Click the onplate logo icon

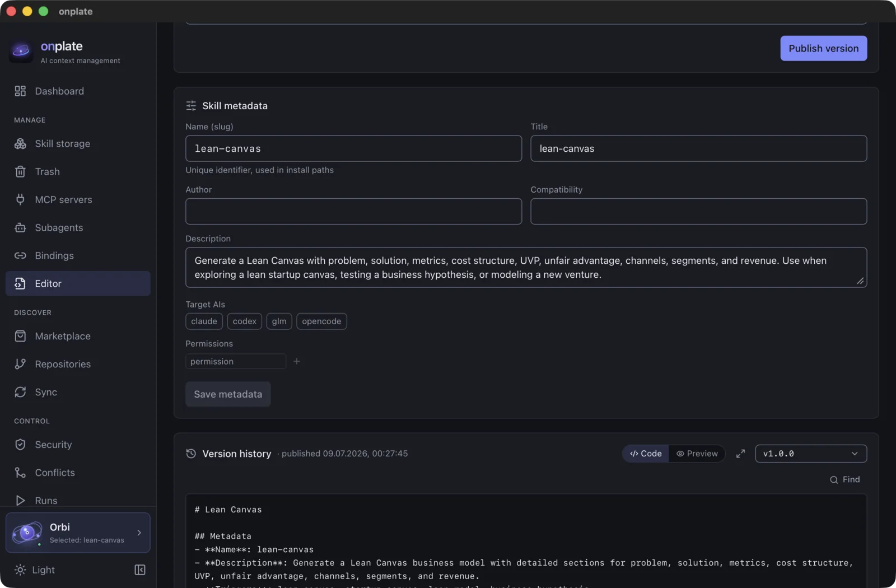21,52
